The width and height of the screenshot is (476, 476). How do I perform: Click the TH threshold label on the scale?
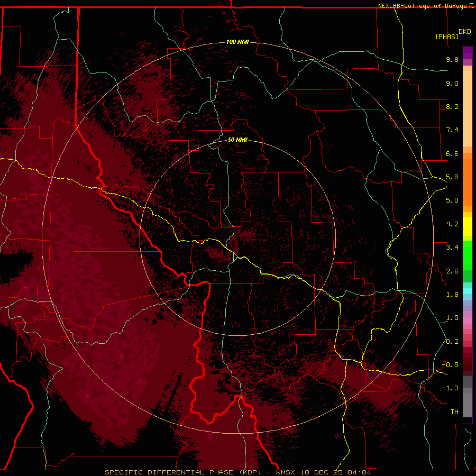tap(454, 412)
